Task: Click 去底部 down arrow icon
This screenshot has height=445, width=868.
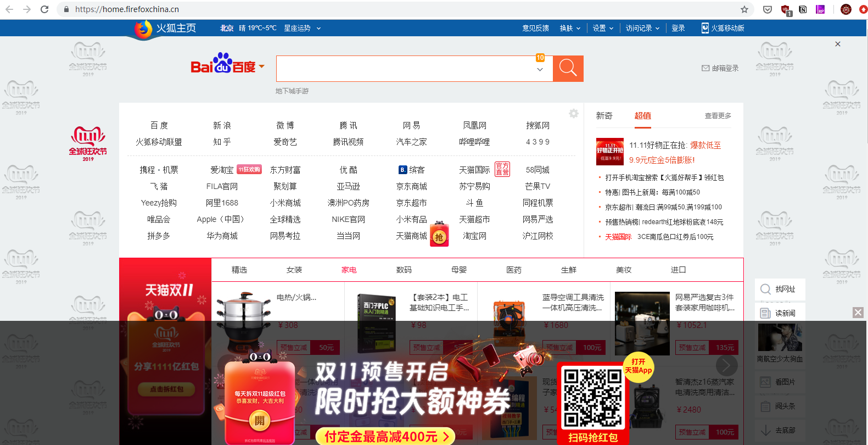Action: tap(765, 430)
